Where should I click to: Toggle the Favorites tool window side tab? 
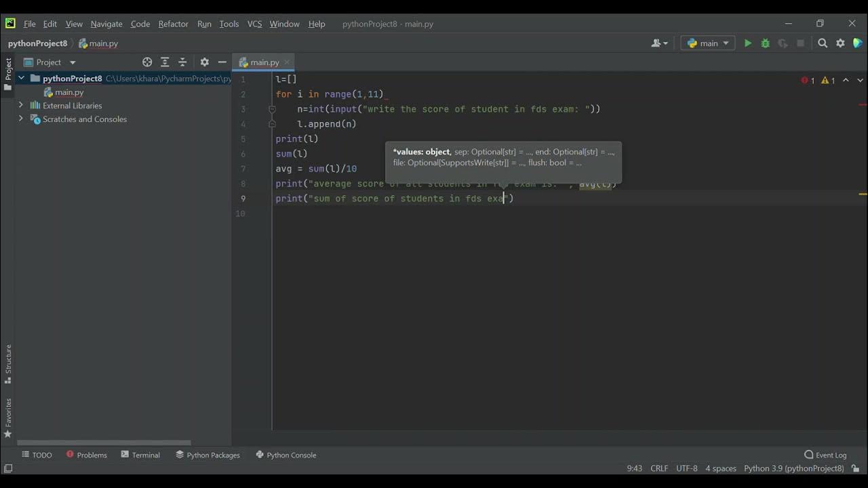coord(8,418)
